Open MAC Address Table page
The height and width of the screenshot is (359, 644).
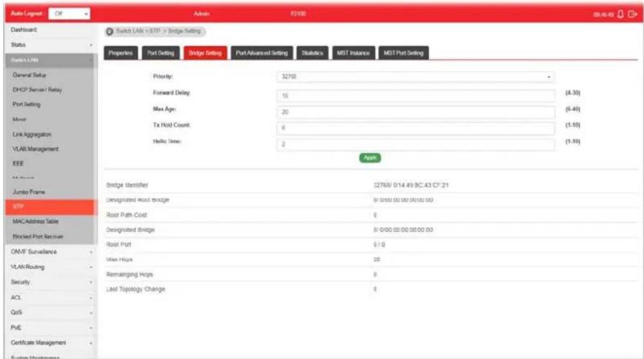coord(36,222)
